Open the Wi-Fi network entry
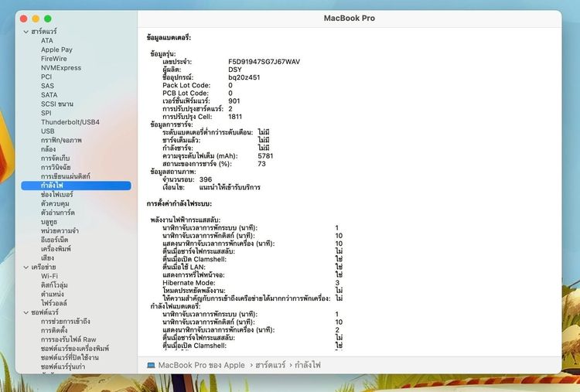This screenshot has height=392, width=580. [49, 276]
